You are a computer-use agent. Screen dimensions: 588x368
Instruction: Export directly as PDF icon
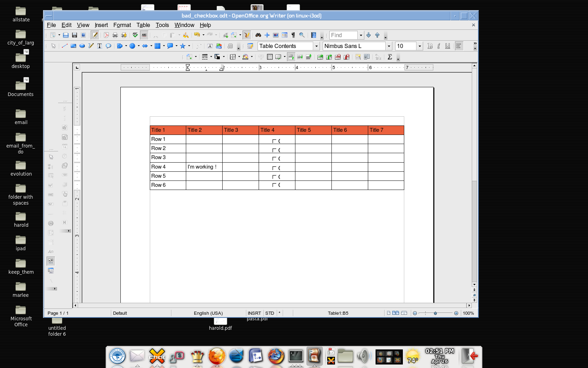click(x=106, y=35)
